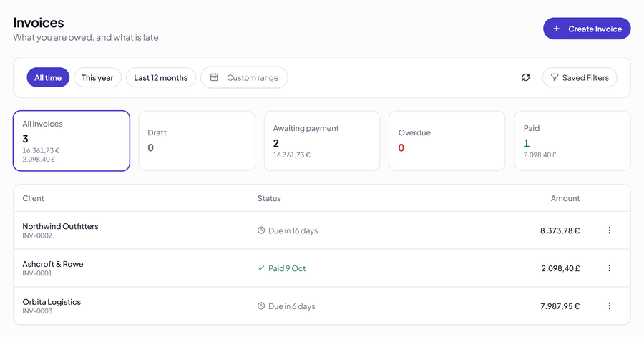The image size is (644, 337).
Task: Click the Create Invoice button
Action: coord(587,29)
